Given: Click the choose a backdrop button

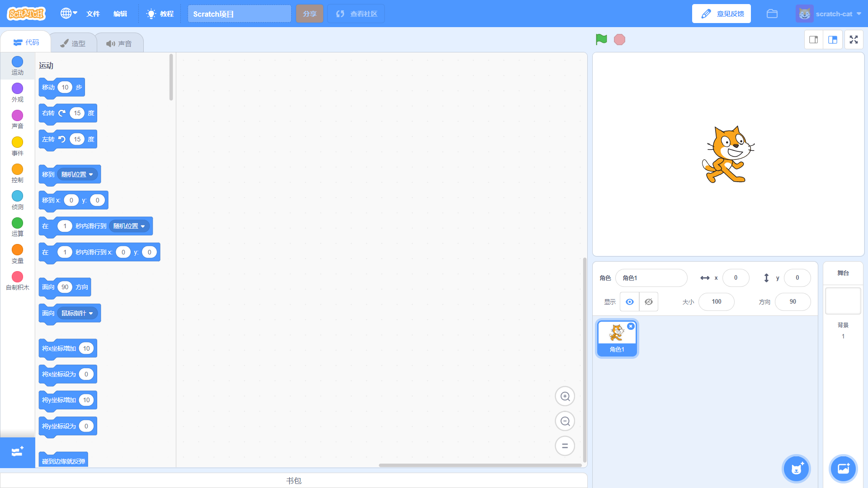Looking at the screenshot, I should coord(844,469).
